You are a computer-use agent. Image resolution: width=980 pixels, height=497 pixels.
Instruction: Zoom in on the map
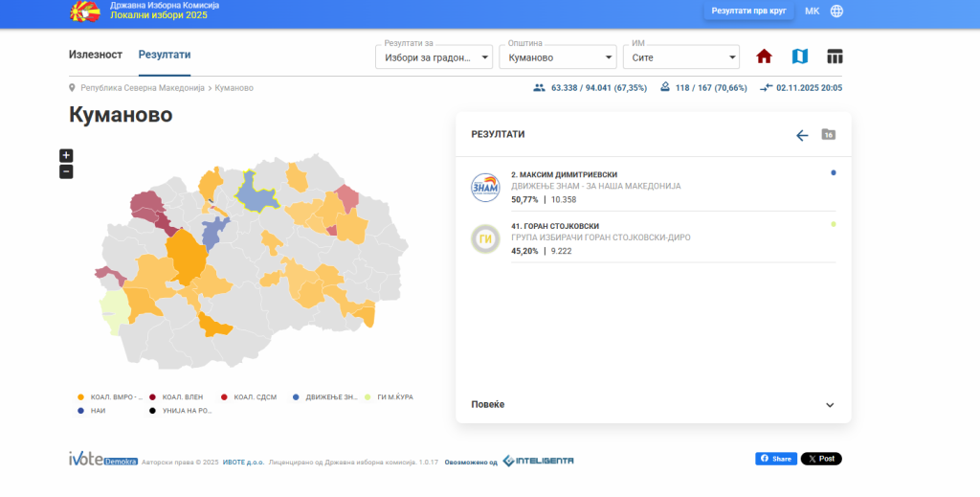pos(66,155)
